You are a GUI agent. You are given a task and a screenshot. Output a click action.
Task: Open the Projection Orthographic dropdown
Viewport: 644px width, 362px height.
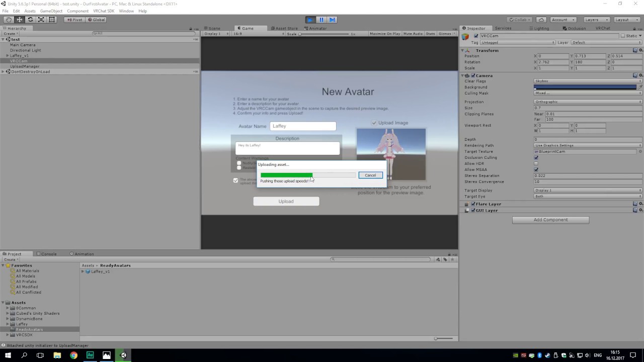[588, 102]
